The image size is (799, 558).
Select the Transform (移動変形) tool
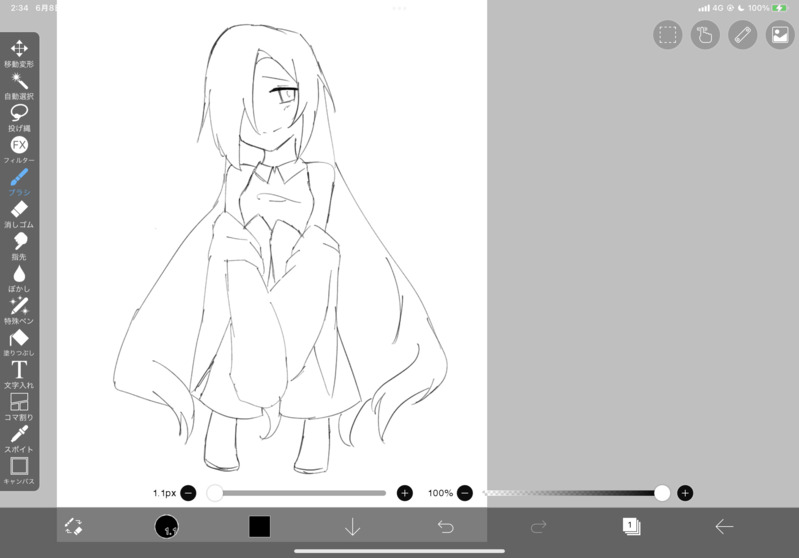tap(19, 54)
